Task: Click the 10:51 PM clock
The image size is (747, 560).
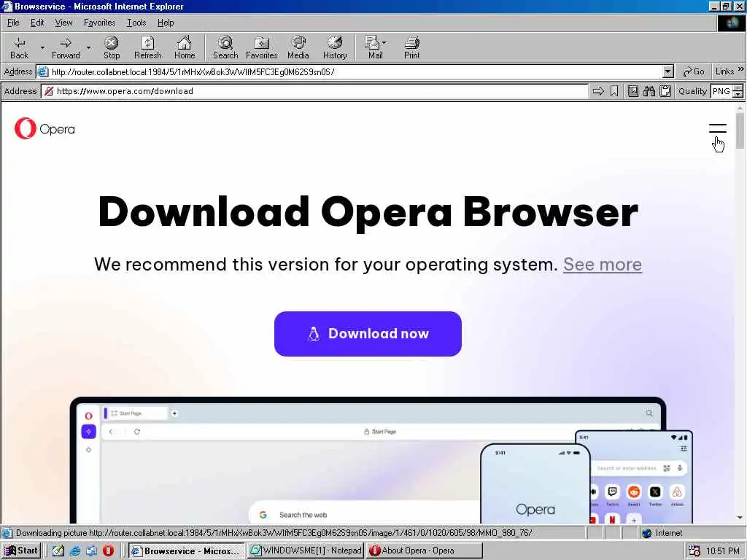Action: click(723, 551)
